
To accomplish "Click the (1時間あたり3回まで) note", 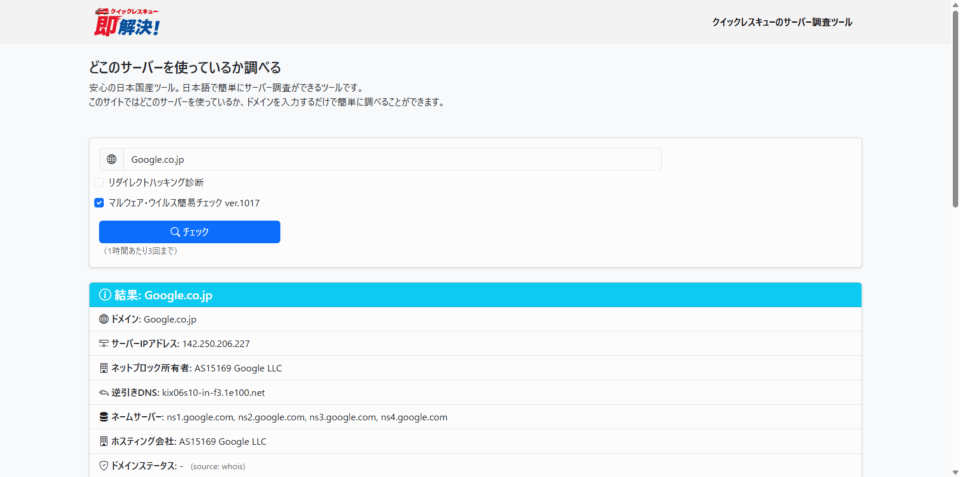I will [x=141, y=251].
